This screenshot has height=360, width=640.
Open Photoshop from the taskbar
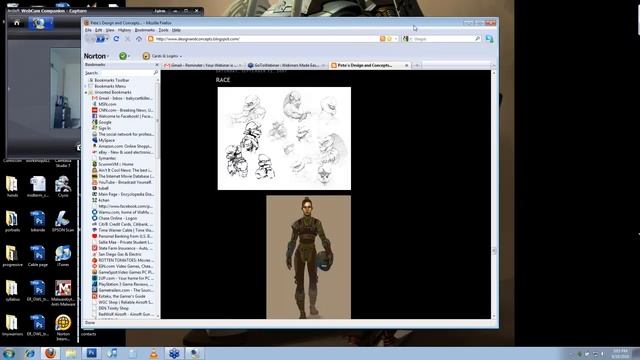pos(92,353)
